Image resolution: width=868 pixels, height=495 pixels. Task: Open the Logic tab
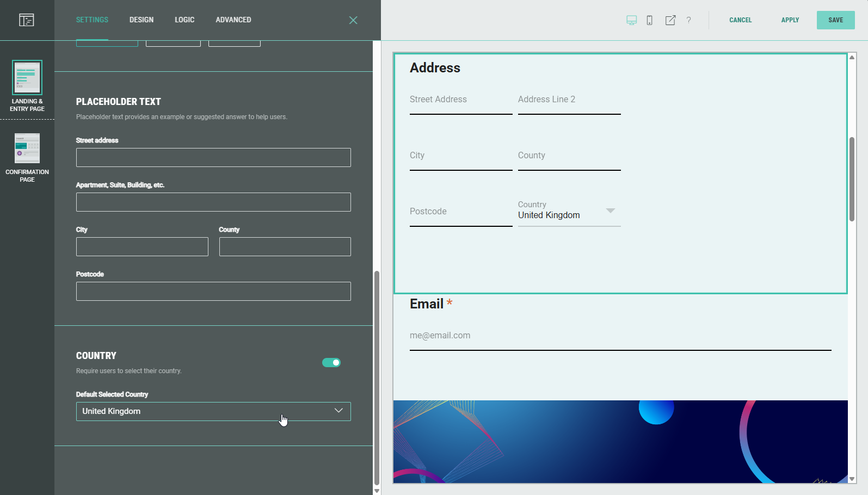[x=184, y=20]
